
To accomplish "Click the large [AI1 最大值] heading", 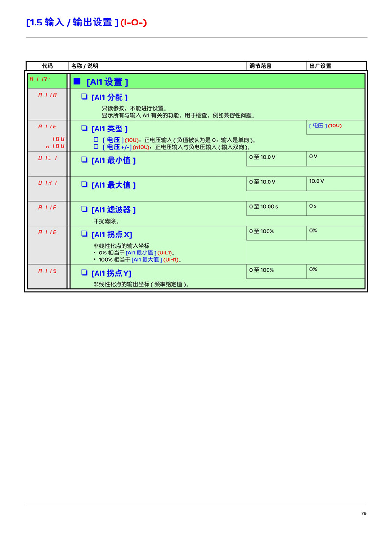I will (113, 185).
